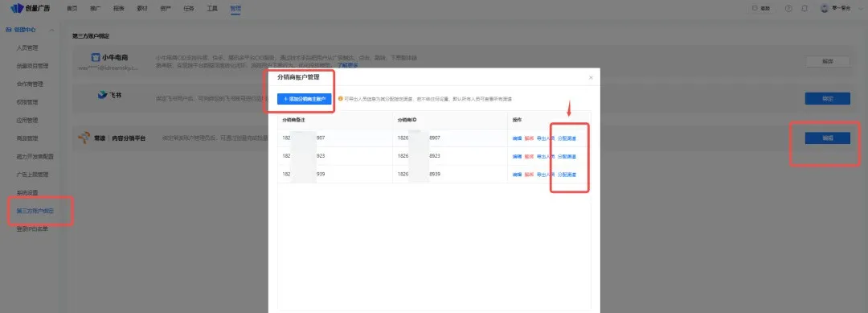Click the user avatar icon

825,9
